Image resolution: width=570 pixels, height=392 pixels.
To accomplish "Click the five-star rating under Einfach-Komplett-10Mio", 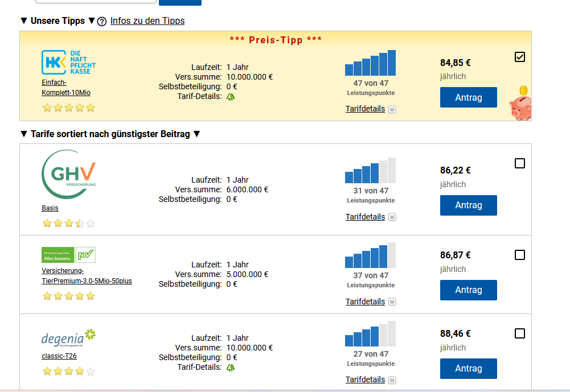I will tap(68, 108).
